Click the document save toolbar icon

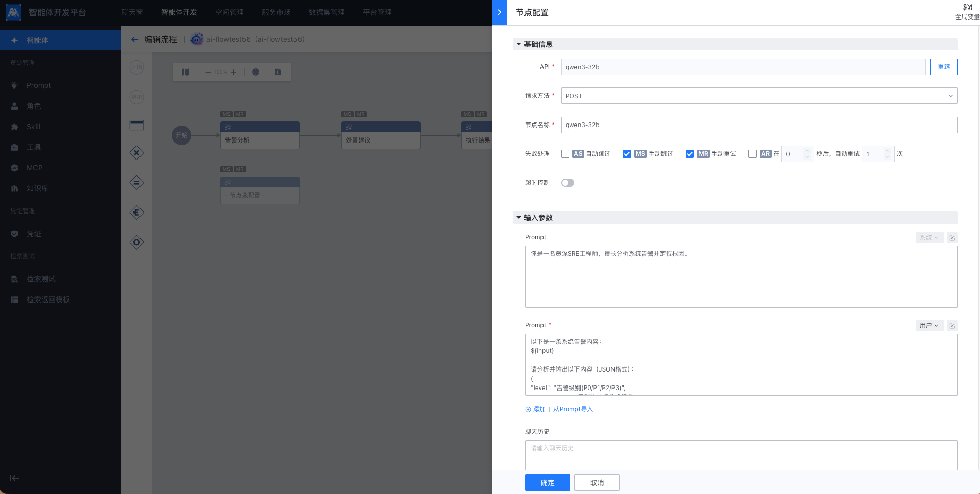pyautogui.click(x=278, y=72)
